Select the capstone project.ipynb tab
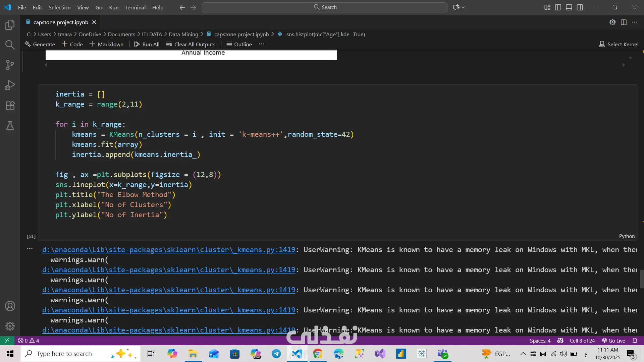This screenshot has width=644, height=362. pyautogui.click(x=61, y=22)
